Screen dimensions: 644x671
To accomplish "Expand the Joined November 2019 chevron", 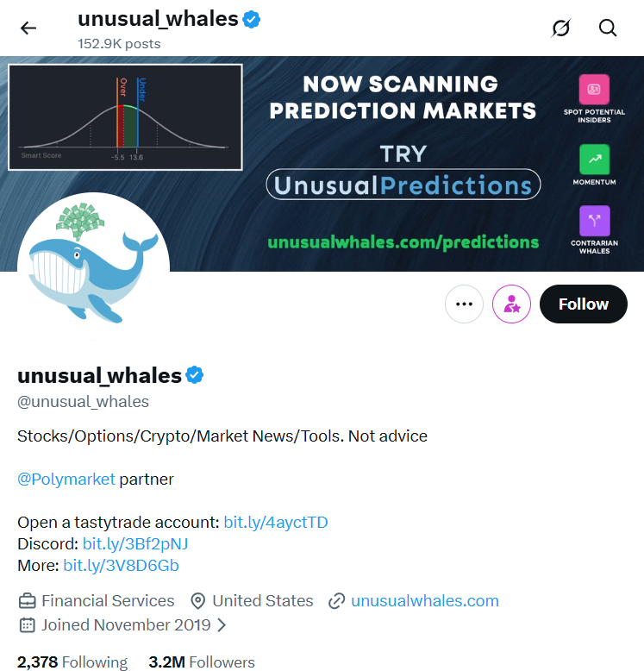I will coord(222,625).
